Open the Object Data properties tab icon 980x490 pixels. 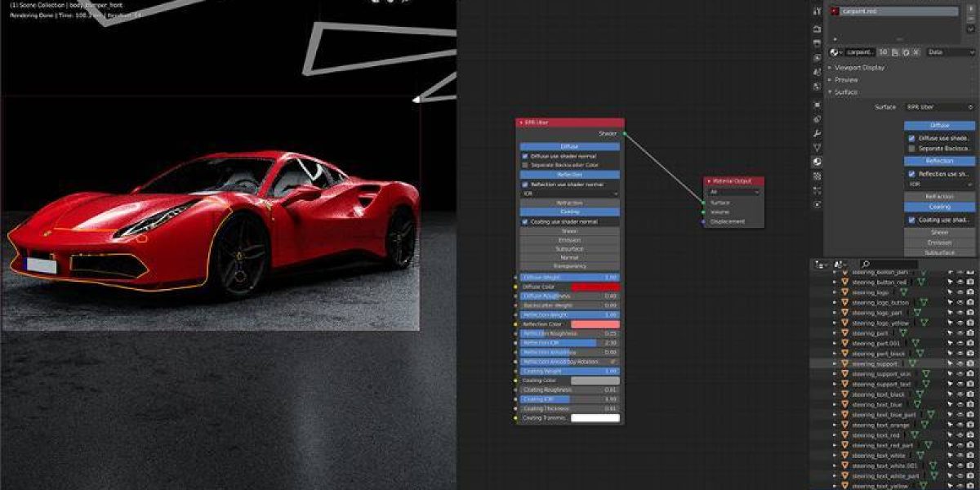point(817,148)
